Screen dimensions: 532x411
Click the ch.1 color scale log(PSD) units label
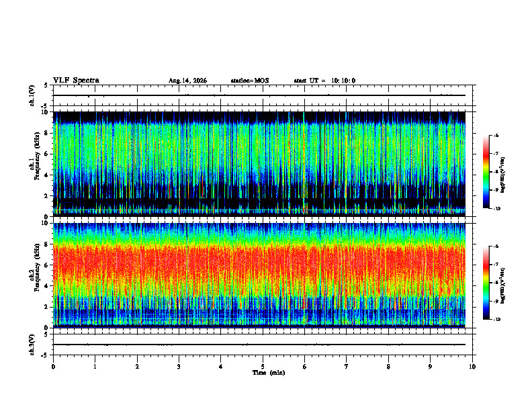(503, 175)
